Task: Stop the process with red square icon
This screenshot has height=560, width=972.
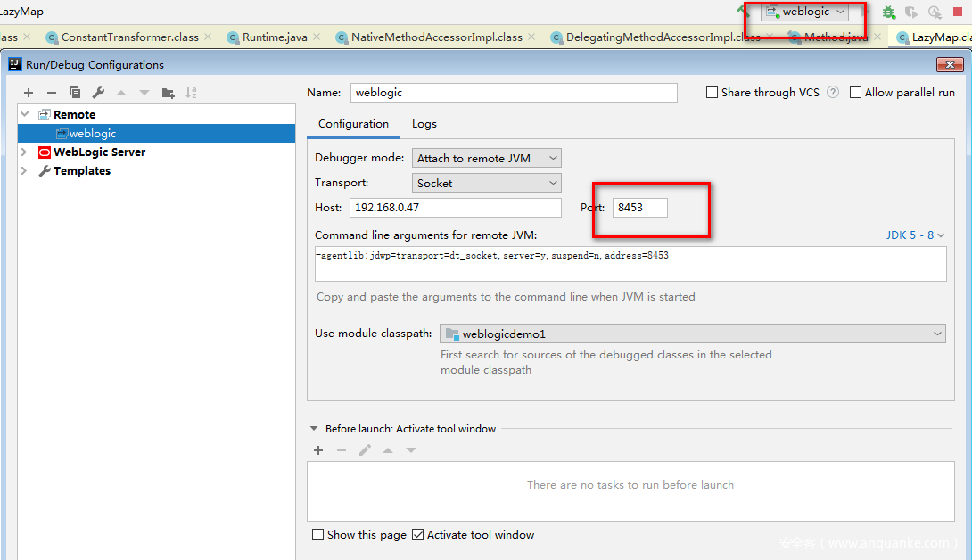Action: click(958, 12)
